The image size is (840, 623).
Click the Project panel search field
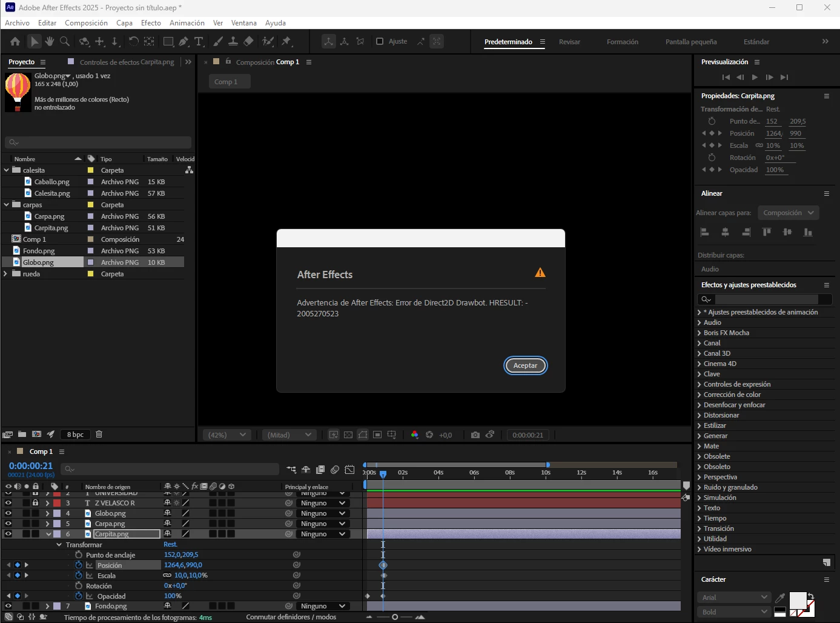(x=98, y=142)
